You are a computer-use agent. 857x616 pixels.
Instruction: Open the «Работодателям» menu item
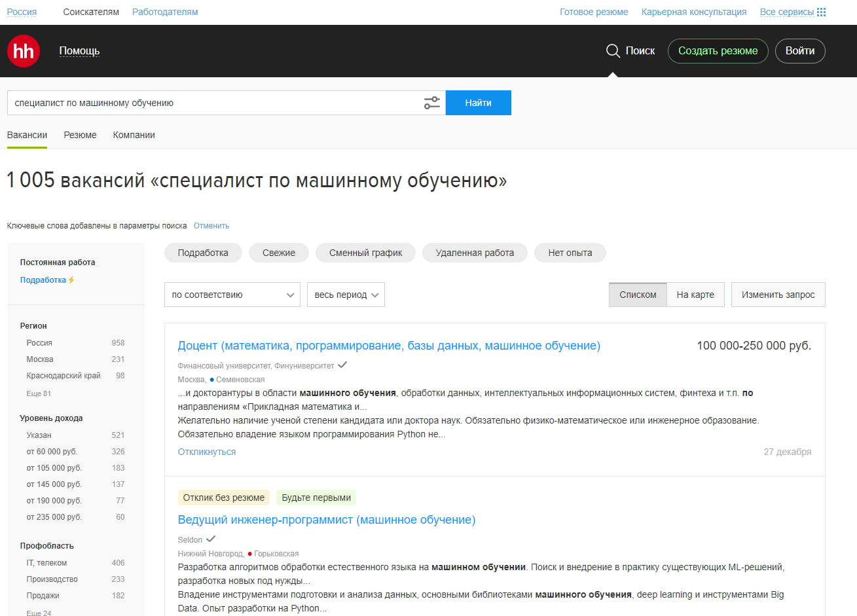164,11
